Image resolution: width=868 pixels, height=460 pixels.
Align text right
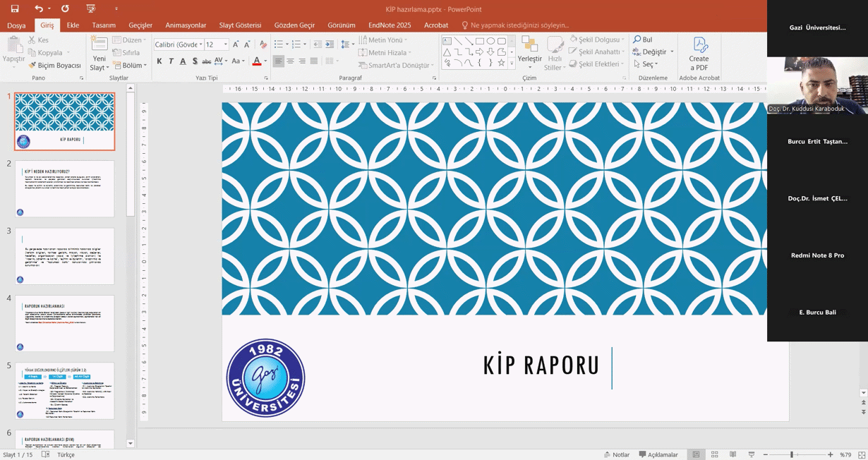coord(302,61)
